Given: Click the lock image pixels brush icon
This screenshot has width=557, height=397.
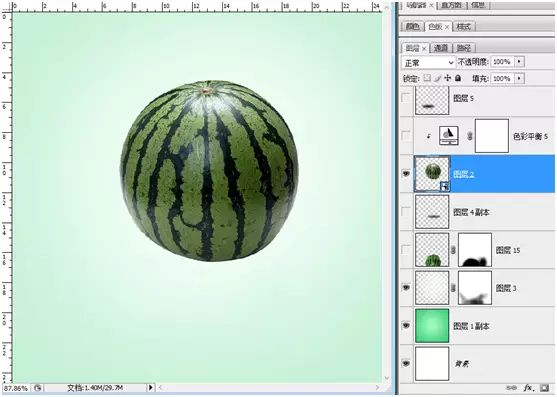Looking at the screenshot, I should click(x=438, y=78).
